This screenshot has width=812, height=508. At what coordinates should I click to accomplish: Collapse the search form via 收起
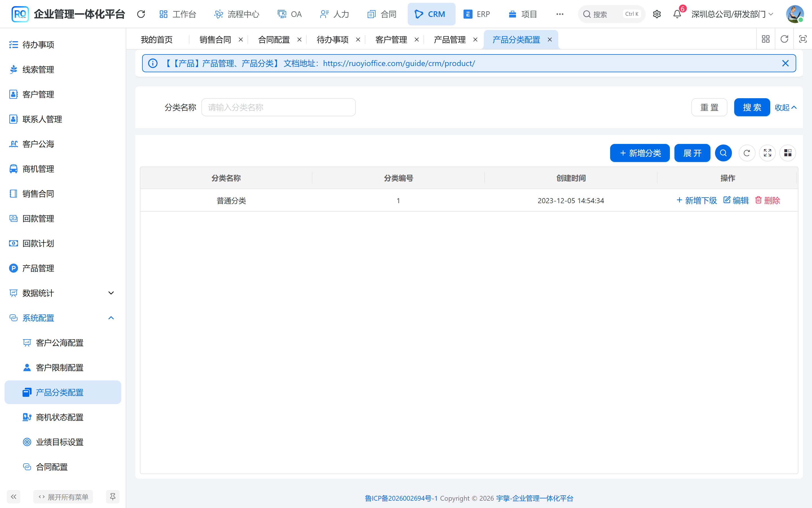785,108
